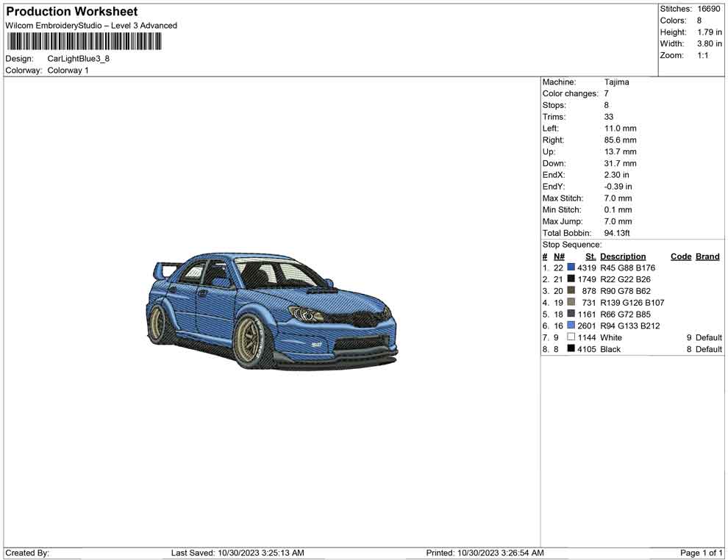
Task: Click the Brand column header
Action: coord(707,256)
